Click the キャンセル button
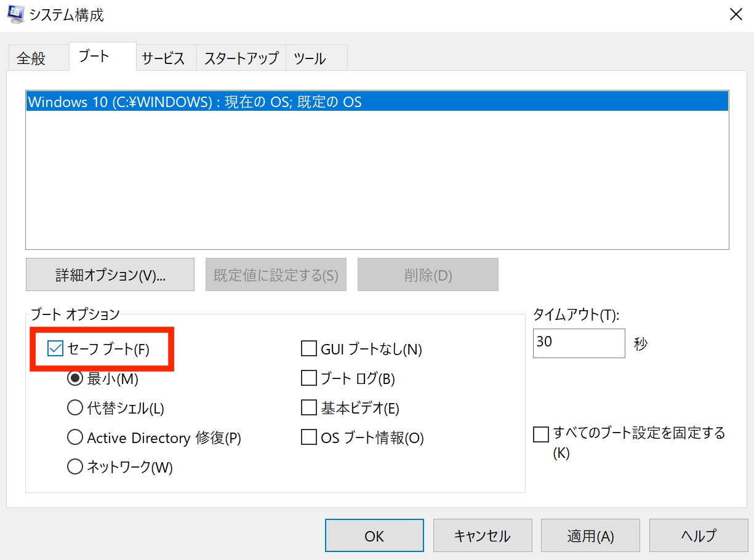Image resolution: width=754 pixels, height=560 pixels. coord(482,536)
